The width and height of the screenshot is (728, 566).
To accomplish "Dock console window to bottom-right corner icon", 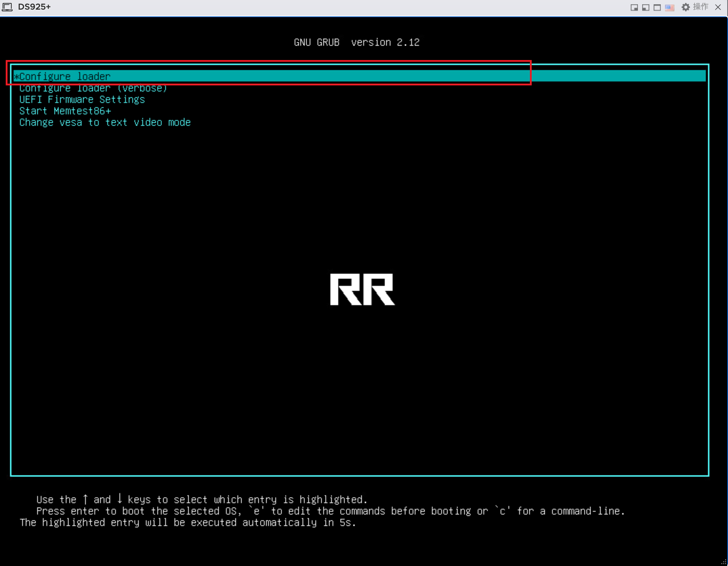I will tap(634, 8).
